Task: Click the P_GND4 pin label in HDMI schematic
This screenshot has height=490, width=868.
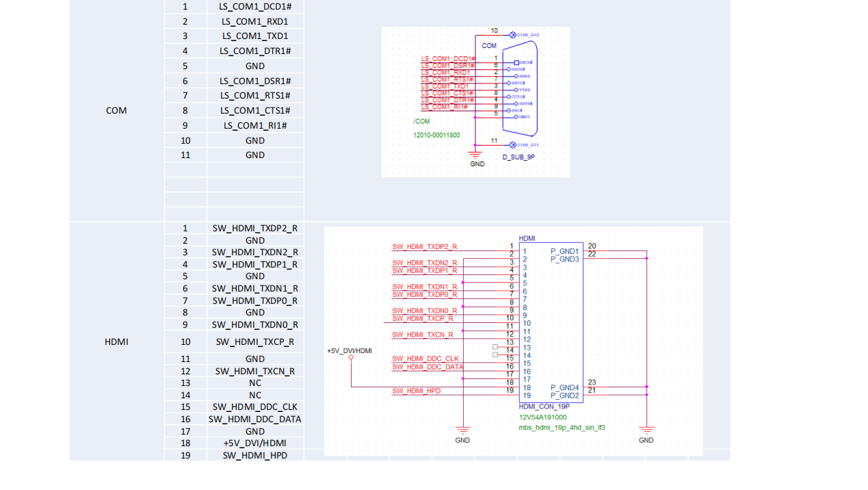Action: pos(565,387)
